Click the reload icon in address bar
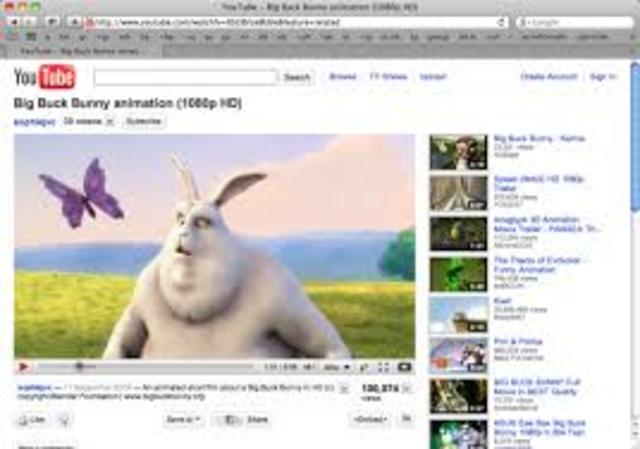 [501, 22]
